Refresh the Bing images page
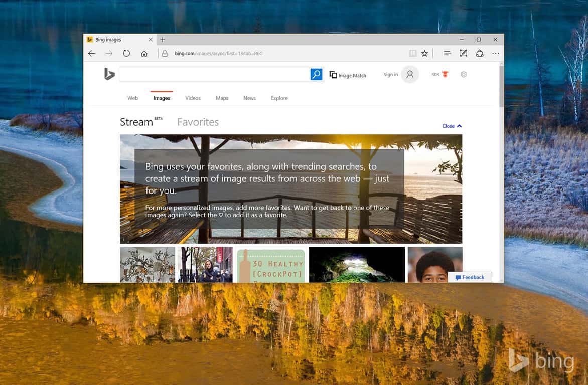 click(x=126, y=53)
